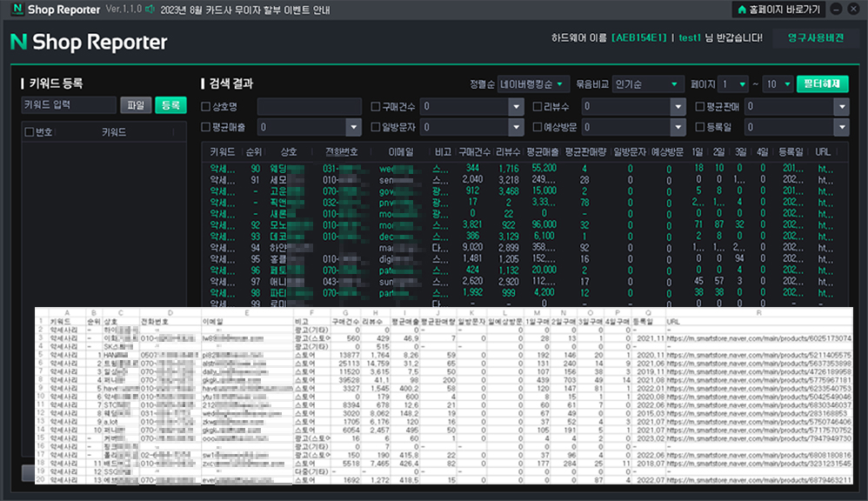Click the test1 username text
This screenshot has width=868, height=501.
(x=689, y=37)
